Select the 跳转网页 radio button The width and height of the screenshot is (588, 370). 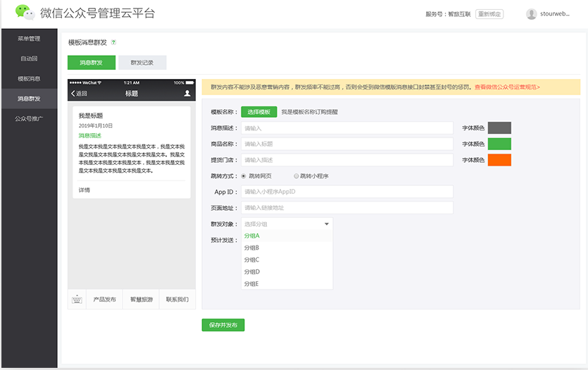pyautogui.click(x=244, y=175)
